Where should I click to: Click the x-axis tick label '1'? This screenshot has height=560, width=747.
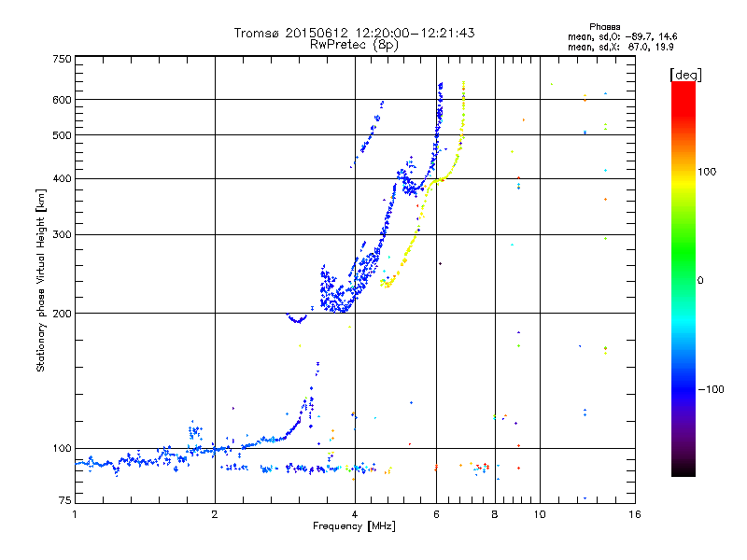(75, 514)
